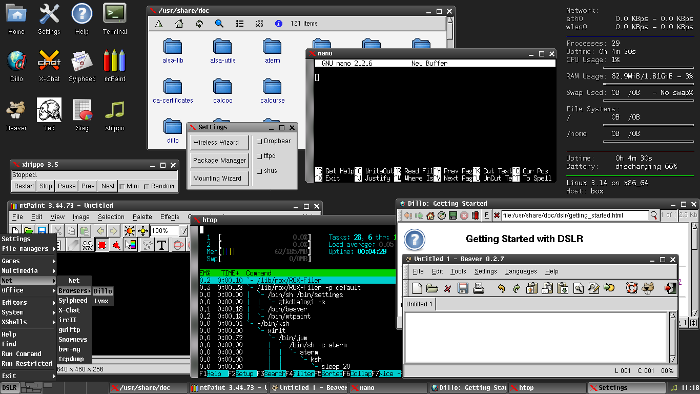Expand the Multimedia submenu
The width and height of the screenshot is (700, 394).
coord(28,271)
